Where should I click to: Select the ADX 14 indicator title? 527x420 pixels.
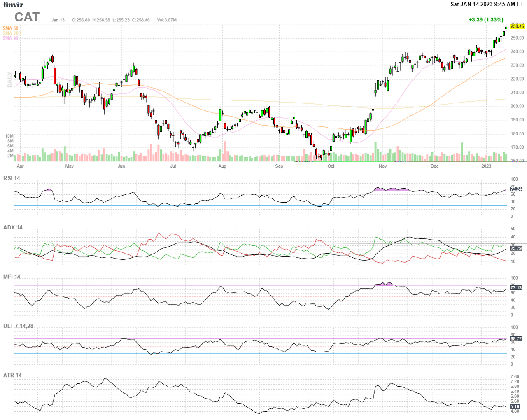tap(13, 228)
